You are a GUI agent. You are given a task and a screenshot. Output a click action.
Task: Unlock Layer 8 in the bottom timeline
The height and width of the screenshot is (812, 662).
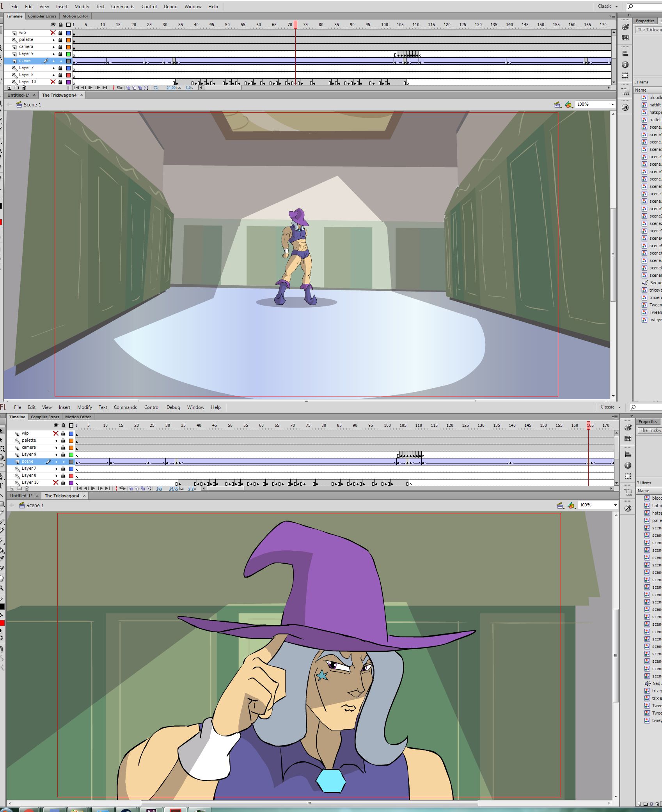pyautogui.click(x=63, y=476)
